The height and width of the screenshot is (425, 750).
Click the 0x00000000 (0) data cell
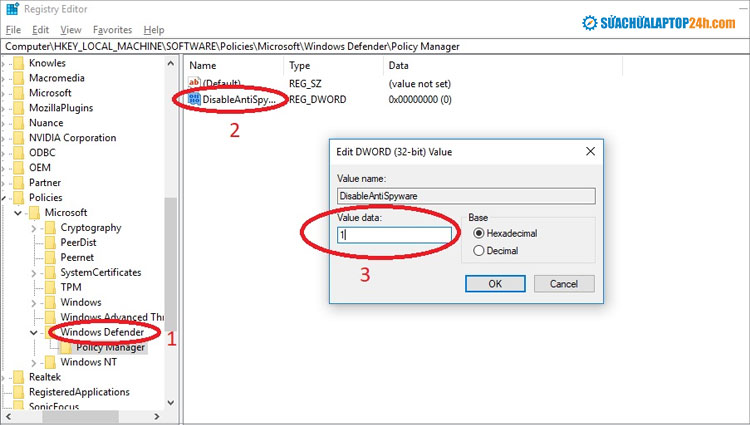coord(420,99)
